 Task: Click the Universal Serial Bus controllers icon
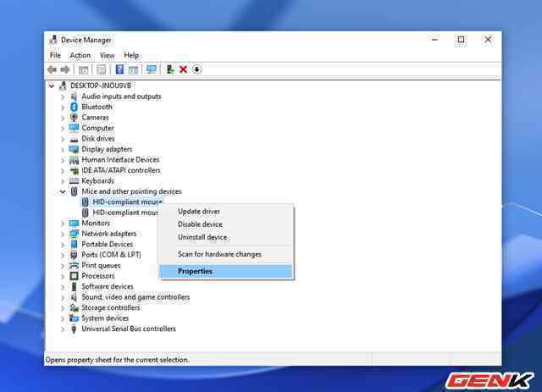[74, 329]
